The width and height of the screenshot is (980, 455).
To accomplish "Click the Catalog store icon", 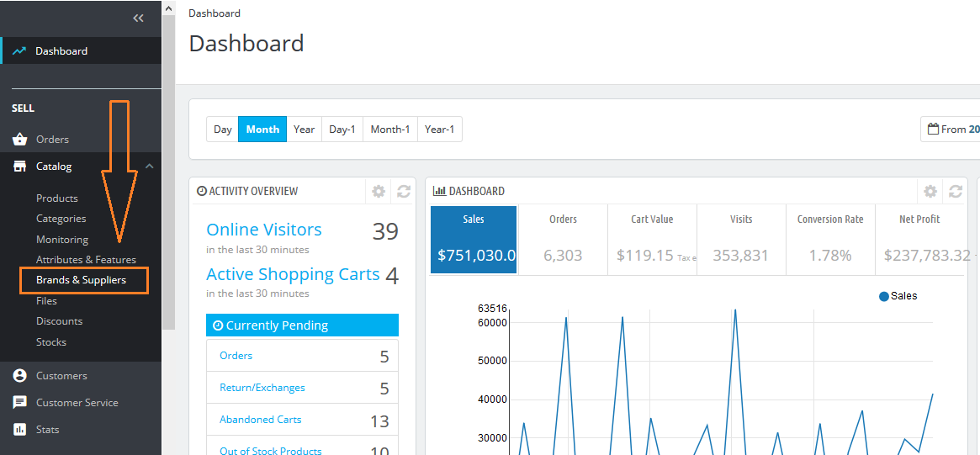I will (20, 167).
